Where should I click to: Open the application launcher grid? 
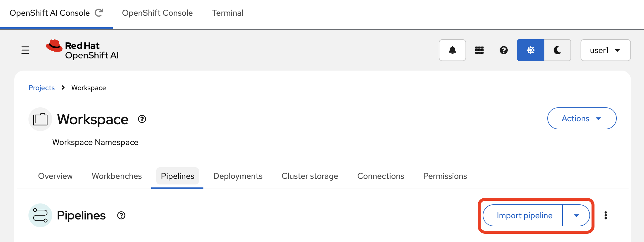coord(479,50)
